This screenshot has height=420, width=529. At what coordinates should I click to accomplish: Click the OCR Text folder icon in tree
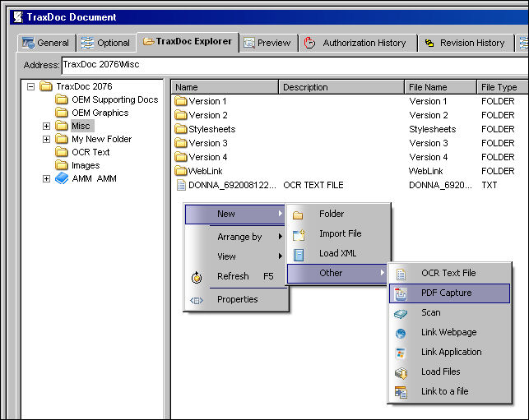click(x=62, y=152)
